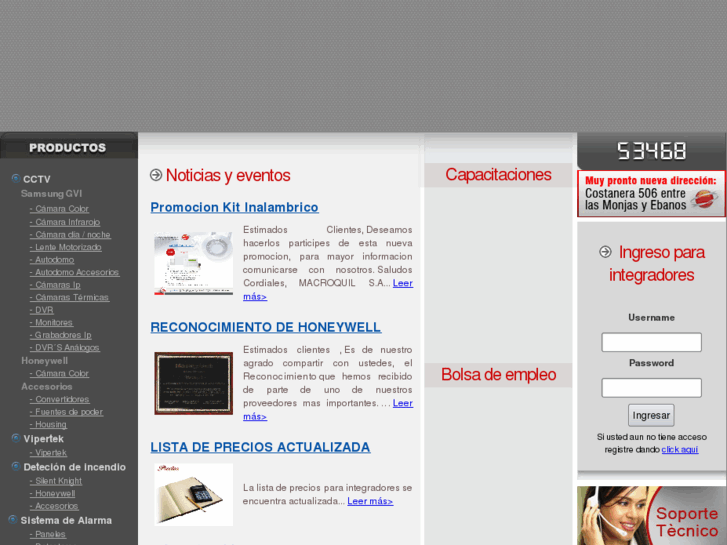
Task: Open the Honeywell fire detection link
Action: click(x=52, y=494)
